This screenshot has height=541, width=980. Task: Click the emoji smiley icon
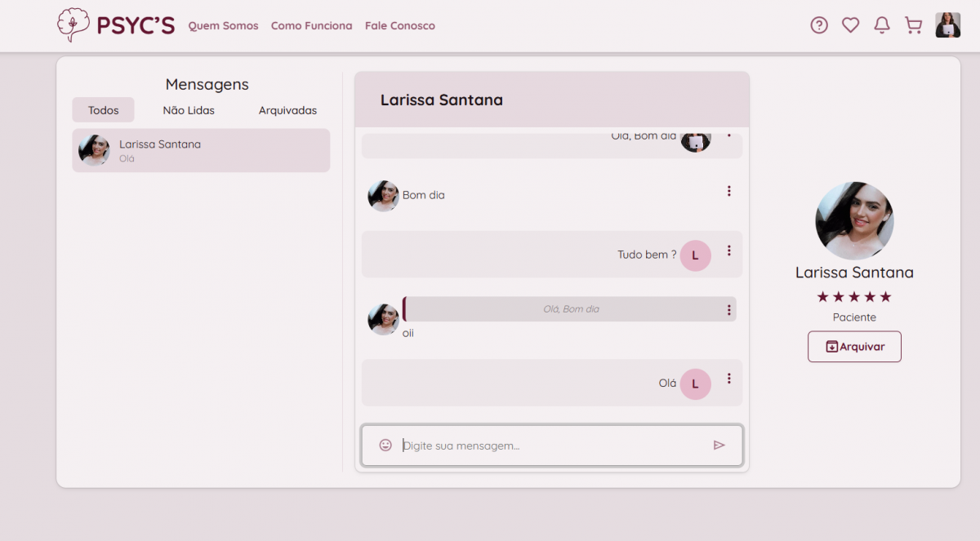[x=385, y=445]
